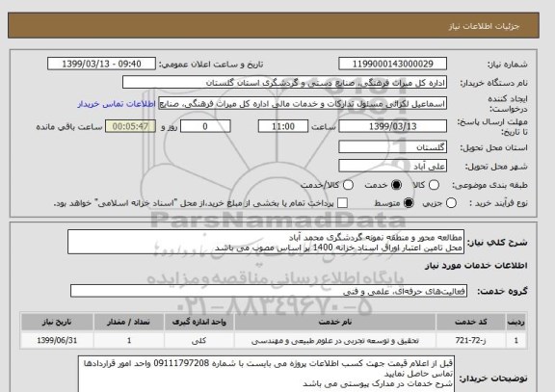Tick the اسناد خزانه اسلامی payment checkbox
The width and height of the screenshot is (555, 392).
coord(342,203)
